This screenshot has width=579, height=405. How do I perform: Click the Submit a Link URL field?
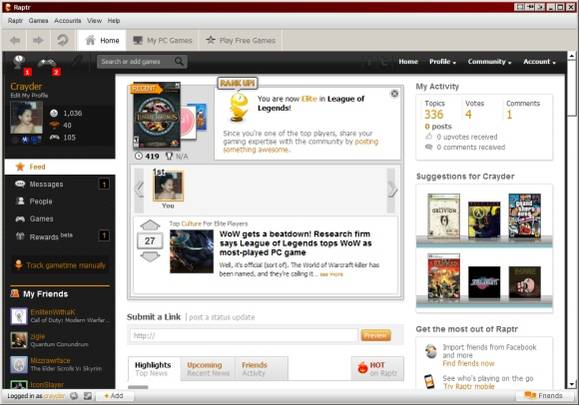point(244,335)
